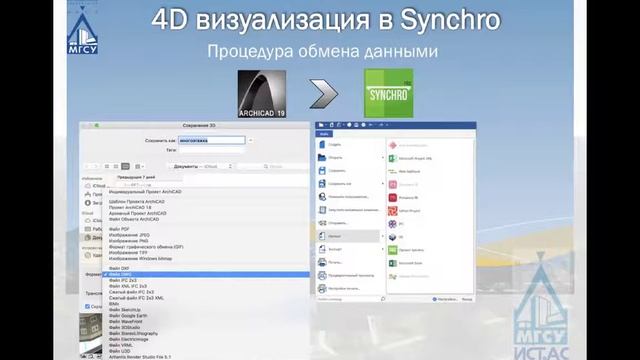Select the Primavera P6 import icon
640x360 pixels.
pyautogui.click(x=393, y=198)
